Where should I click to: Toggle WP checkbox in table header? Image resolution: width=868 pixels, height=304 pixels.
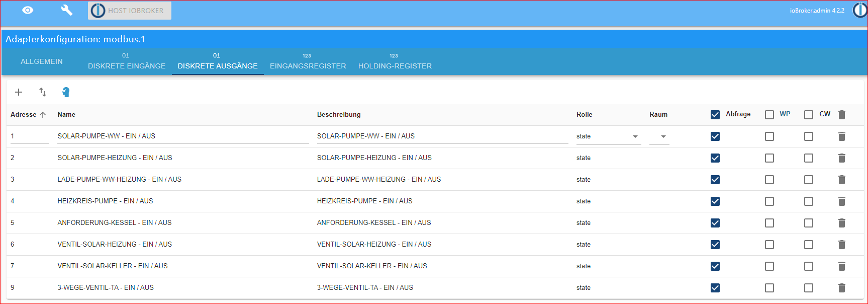point(769,115)
